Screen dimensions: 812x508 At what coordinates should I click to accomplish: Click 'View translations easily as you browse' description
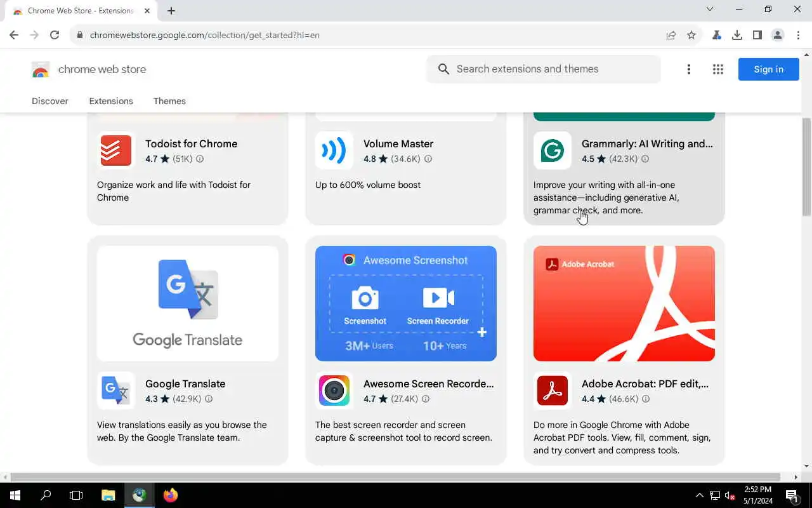click(182, 431)
